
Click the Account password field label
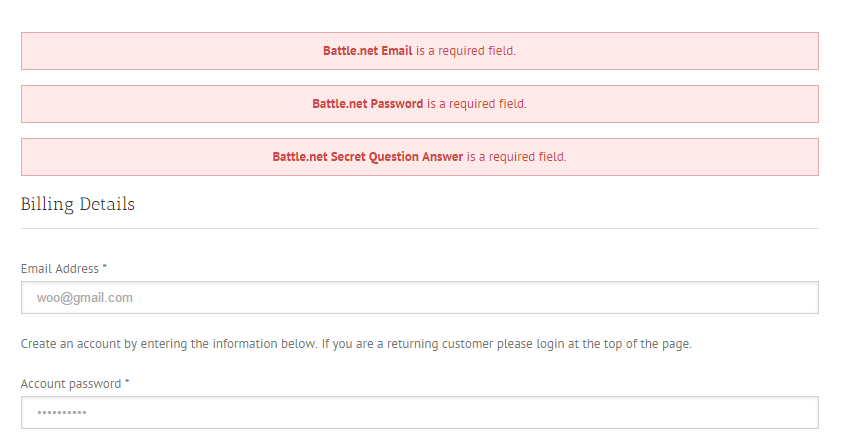click(70, 384)
